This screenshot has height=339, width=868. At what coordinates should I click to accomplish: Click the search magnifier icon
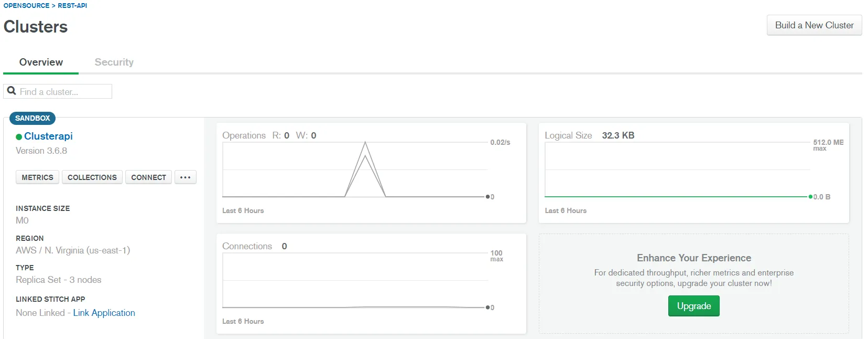[12, 91]
